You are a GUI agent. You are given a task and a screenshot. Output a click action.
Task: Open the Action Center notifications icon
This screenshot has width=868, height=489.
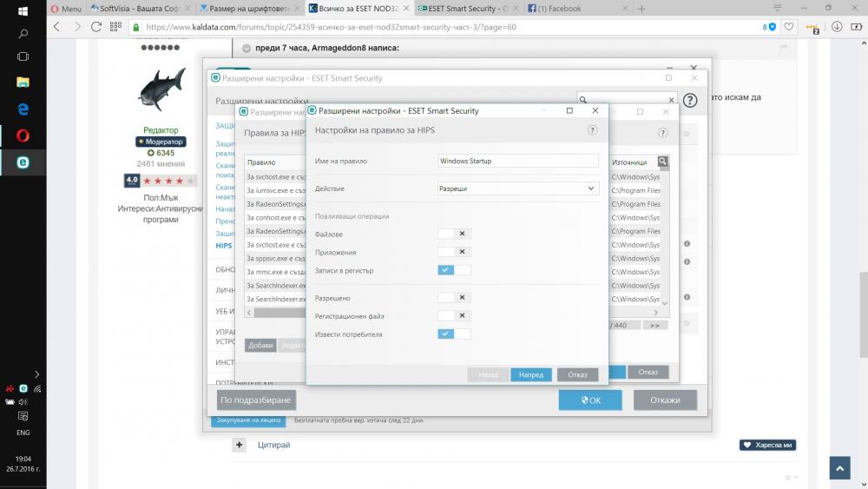(23, 416)
